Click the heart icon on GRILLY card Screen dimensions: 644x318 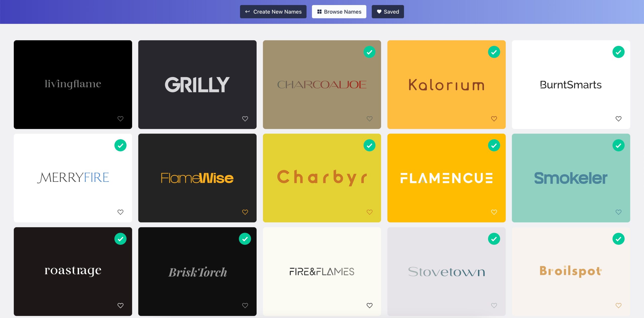tap(245, 119)
